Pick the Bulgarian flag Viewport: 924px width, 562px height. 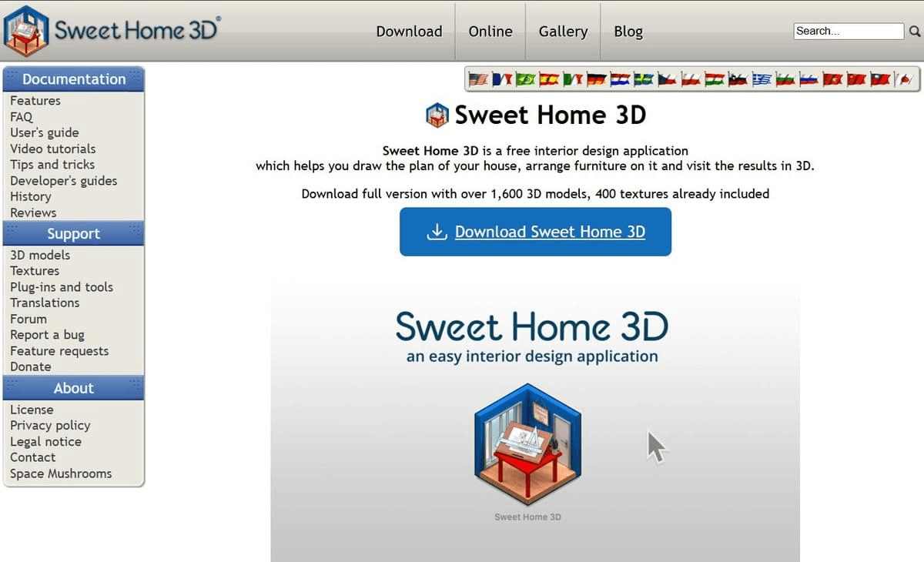pos(785,79)
